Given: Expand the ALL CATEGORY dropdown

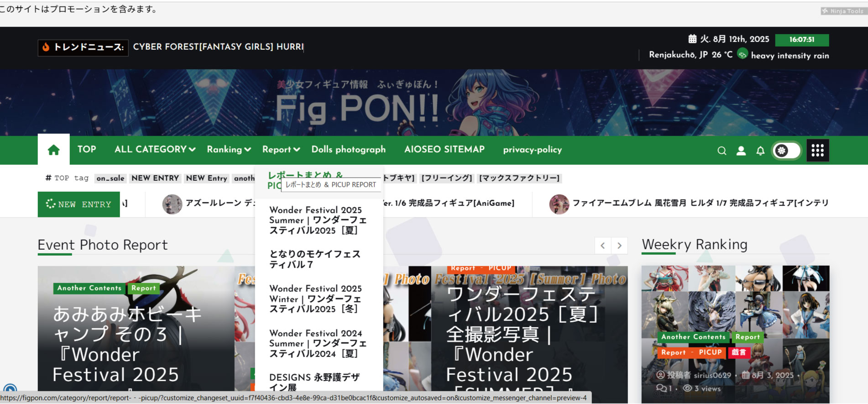Looking at the screenshot, I should click(155, 149).
